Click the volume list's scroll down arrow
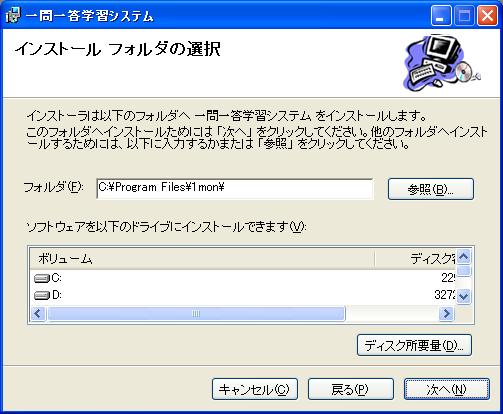The height and width of the screenshot is (414, 503). point(464,296)
